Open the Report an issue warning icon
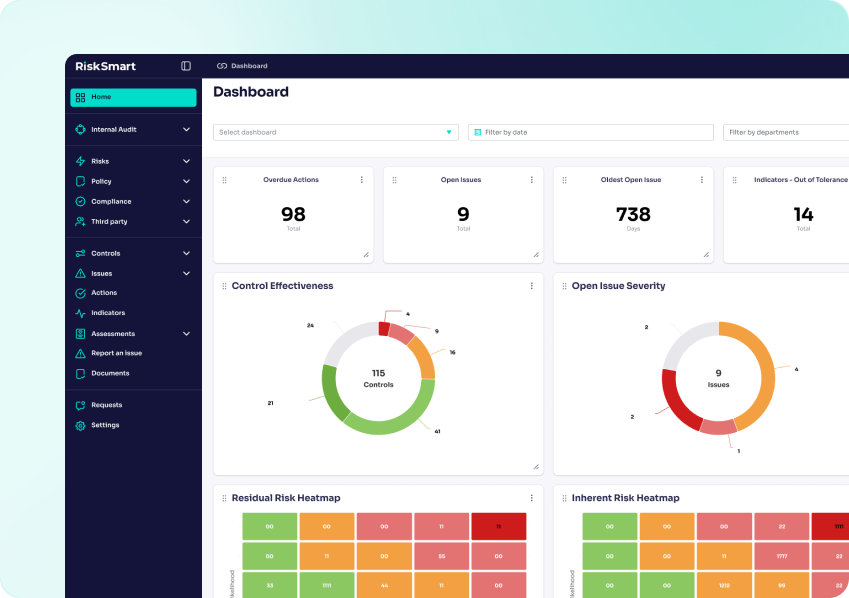 [x=83, y=352]
